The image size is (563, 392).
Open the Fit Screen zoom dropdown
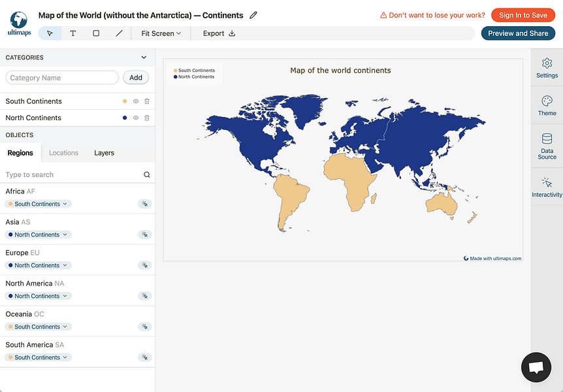[x=161, y=33]
